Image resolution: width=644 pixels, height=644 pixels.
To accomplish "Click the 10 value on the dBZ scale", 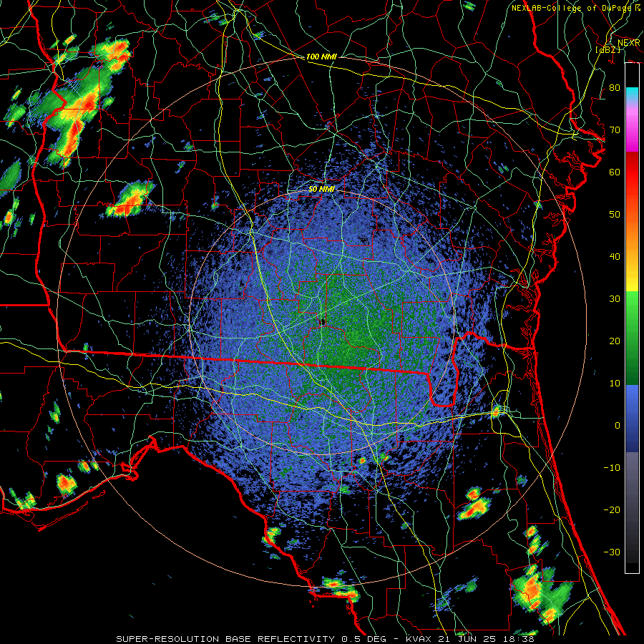I will point(615,384).
